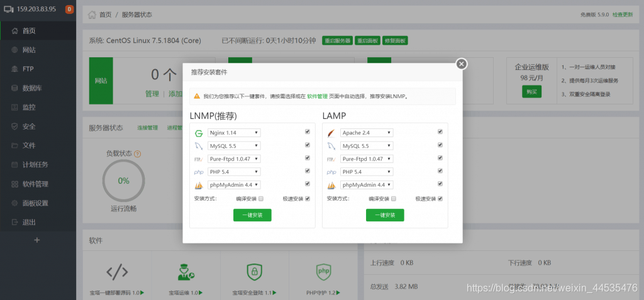
Task: Click 一键安装 button under LNMP
Action: (252, 215)
